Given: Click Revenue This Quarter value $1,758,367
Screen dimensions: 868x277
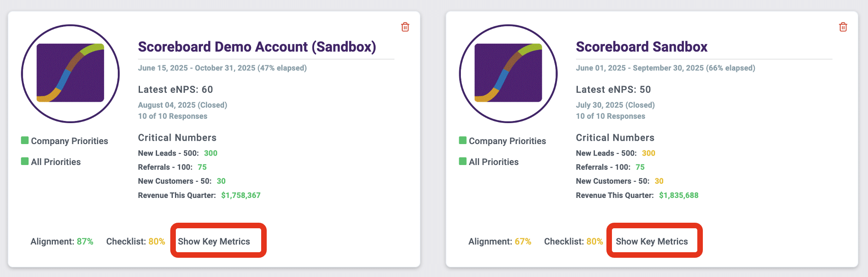Looking at the screenshot, I should 241,195.
